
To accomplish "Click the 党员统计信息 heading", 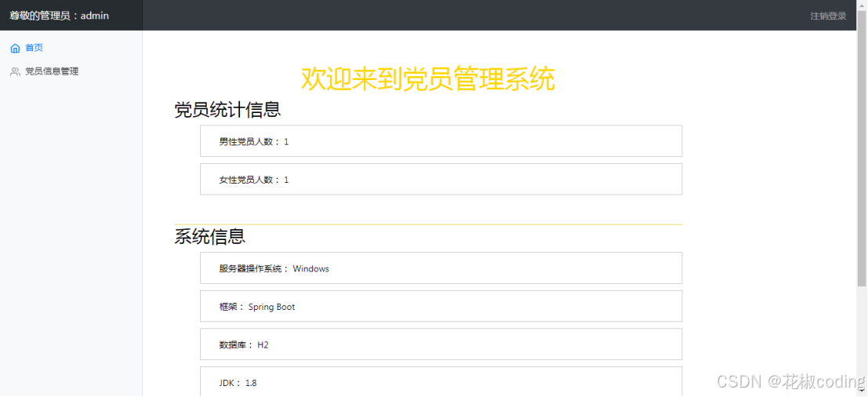I will click(227, 110).
